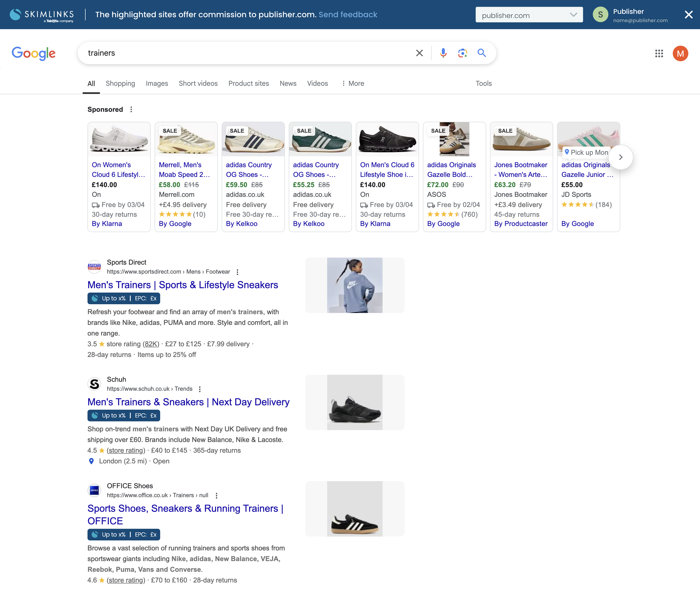This screenshot has width=700, height=590.
Task: Switch to the News tab
Action: point(288,83)
